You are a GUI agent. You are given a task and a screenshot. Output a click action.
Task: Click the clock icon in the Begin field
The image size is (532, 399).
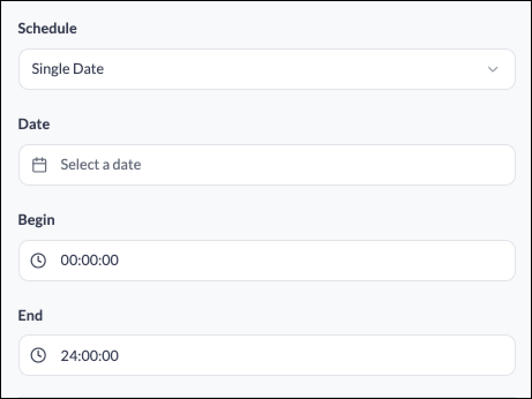click(38, 261)
